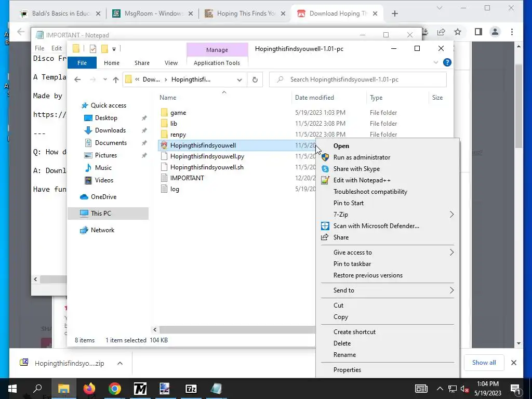Expand the 7-Zip submenu

451,215
